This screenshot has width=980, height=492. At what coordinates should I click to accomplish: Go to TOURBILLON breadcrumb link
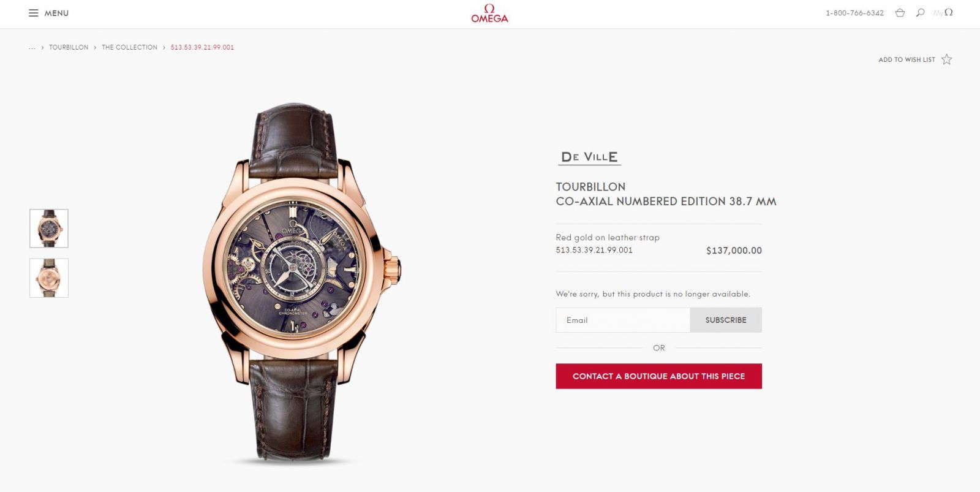[x=69, y=47]
